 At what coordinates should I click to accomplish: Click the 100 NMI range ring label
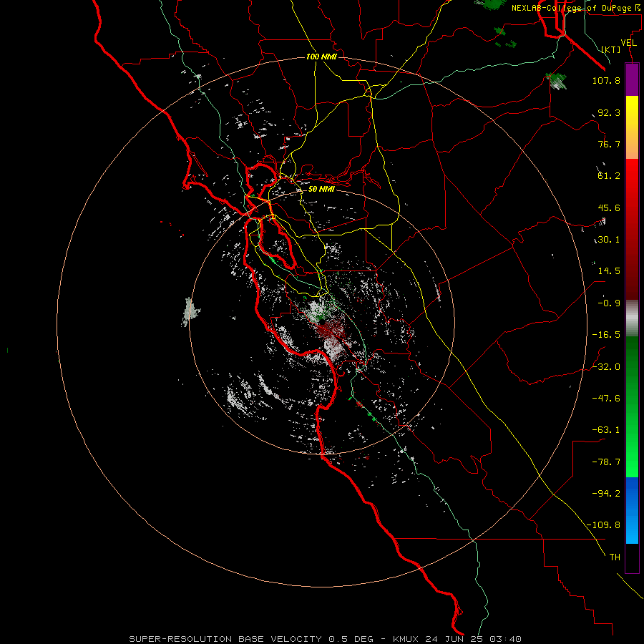pyautogui.click(x=321, y=57)
